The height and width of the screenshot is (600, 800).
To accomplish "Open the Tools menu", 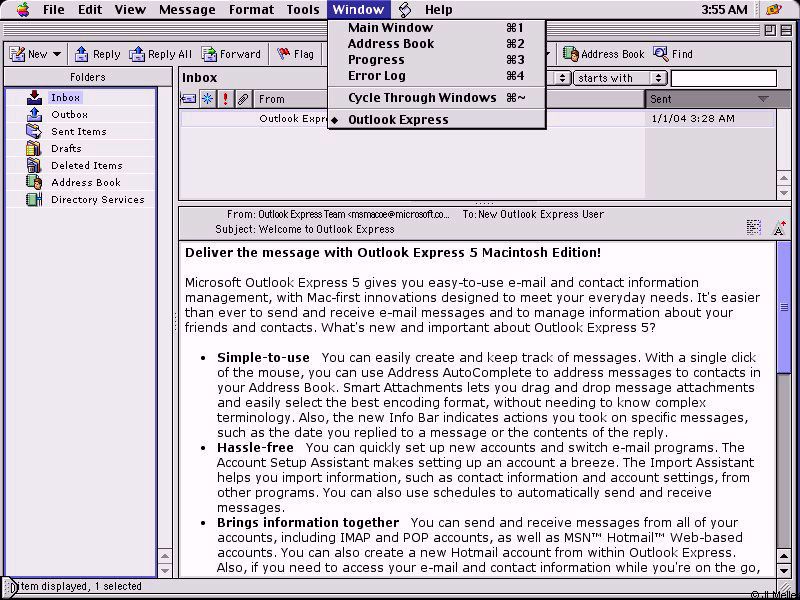I will (303, 10).
